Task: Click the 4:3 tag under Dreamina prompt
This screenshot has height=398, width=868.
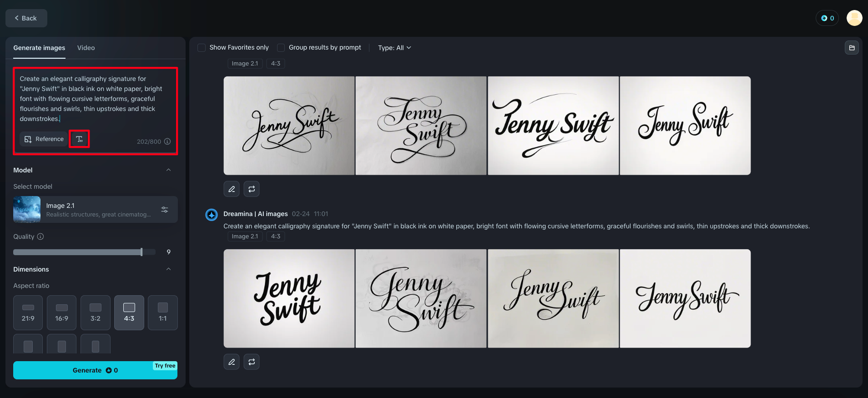Action: 276,237
